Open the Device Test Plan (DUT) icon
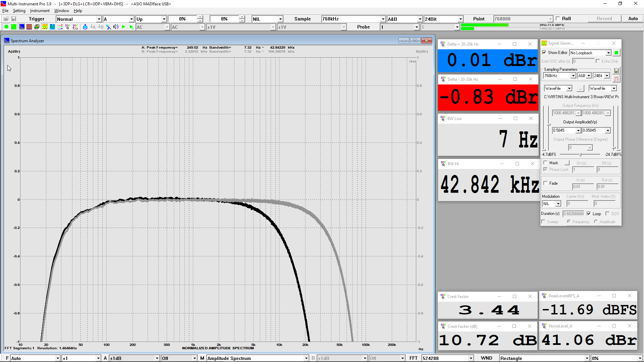Screen dimensions: 644x362 tap(52, 27)
